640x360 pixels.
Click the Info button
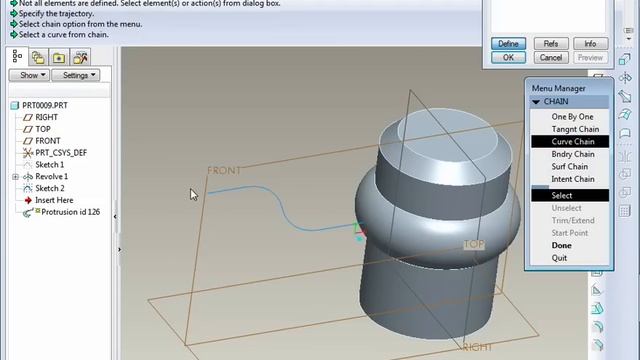(590, 44)
